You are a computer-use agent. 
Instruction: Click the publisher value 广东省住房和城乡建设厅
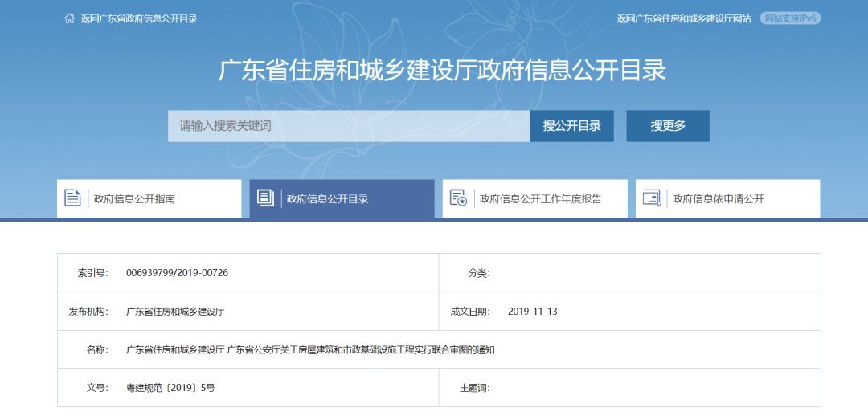coord(175,312)
